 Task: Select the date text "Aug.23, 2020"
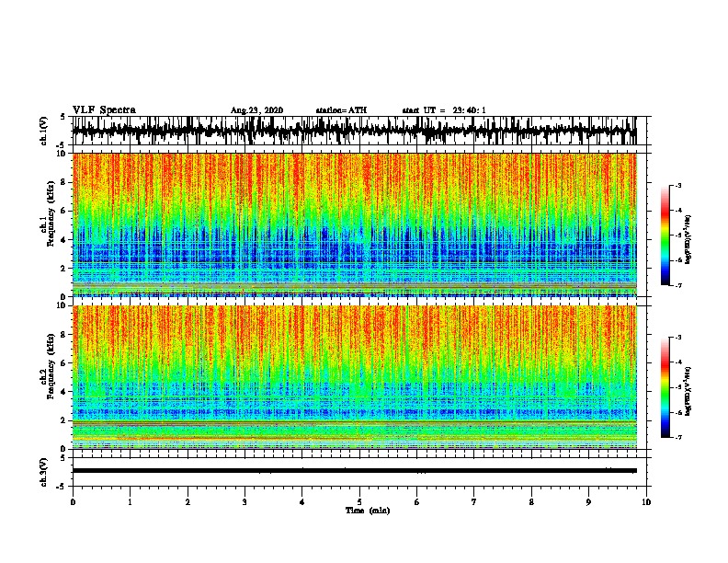[x=256, y=110]
